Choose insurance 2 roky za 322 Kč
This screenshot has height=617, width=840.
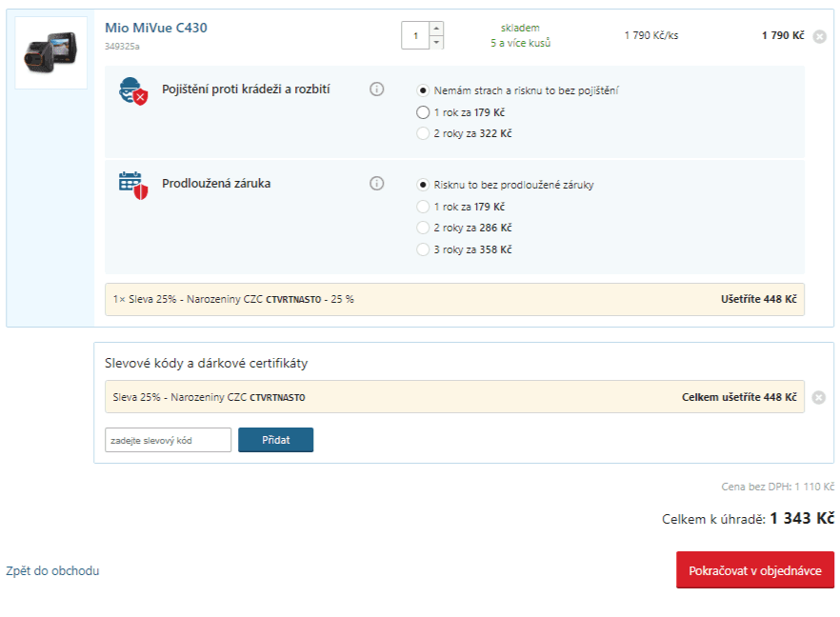[x=423, y=133]
